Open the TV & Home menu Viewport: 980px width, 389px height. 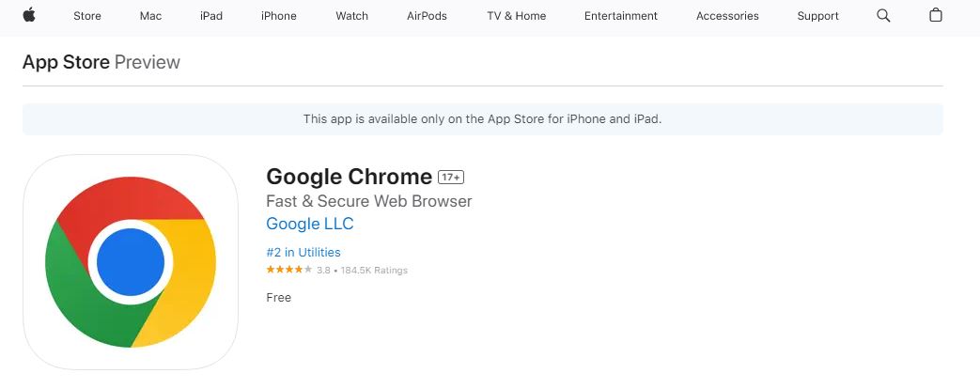tap(516, 16)
